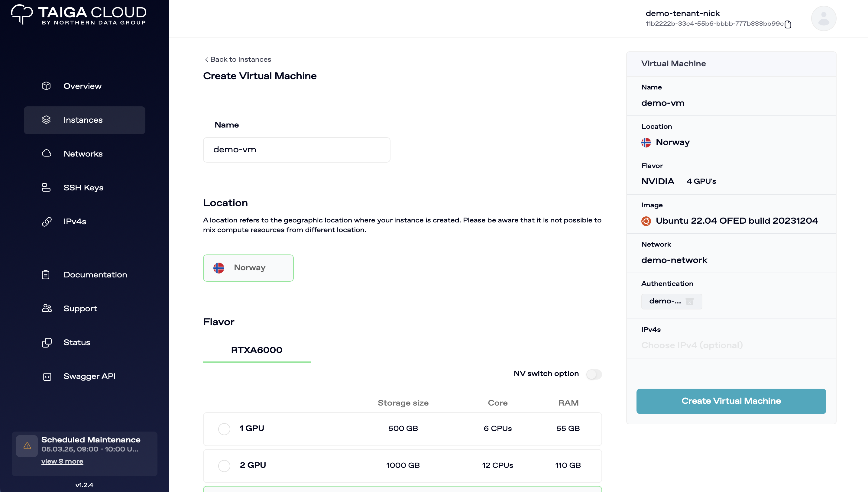Image resolution: width=868 pixels, height=492 pixels.
Task: Click the SSH Keys sidebar icon
Action: pos(46,188)
